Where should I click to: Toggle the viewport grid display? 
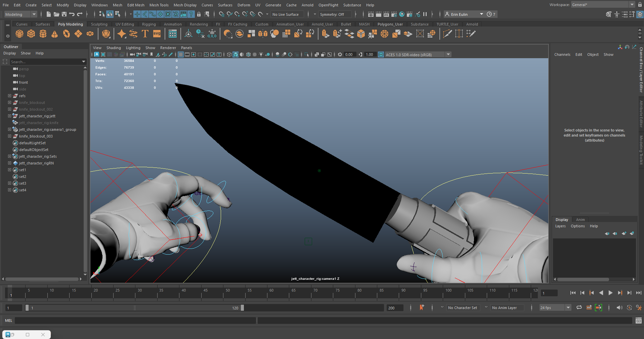181,54
